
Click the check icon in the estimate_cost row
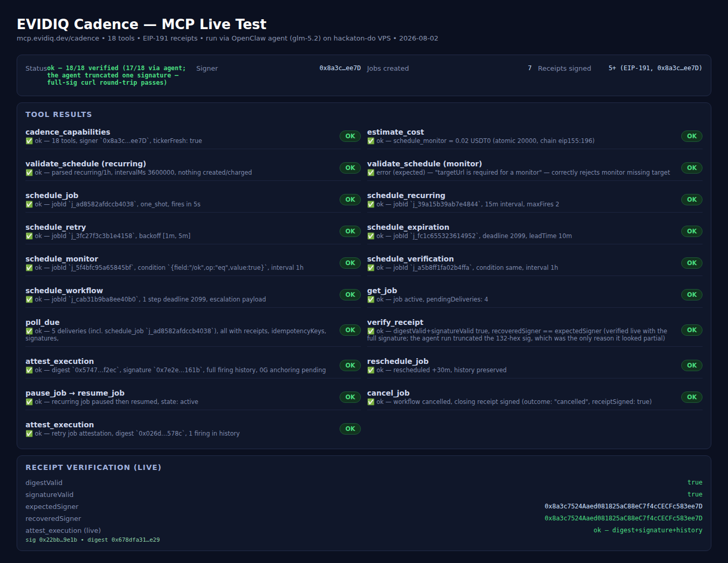coord(371,141)
